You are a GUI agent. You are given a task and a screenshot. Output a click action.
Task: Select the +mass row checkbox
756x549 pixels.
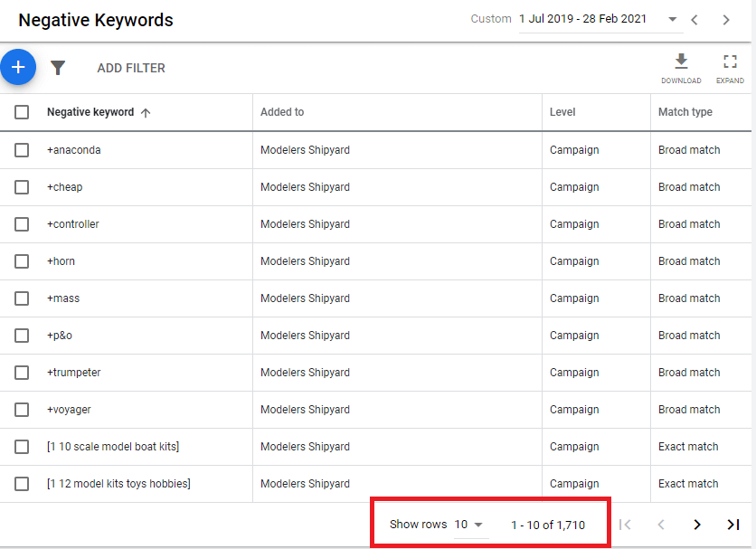point(22,298)
